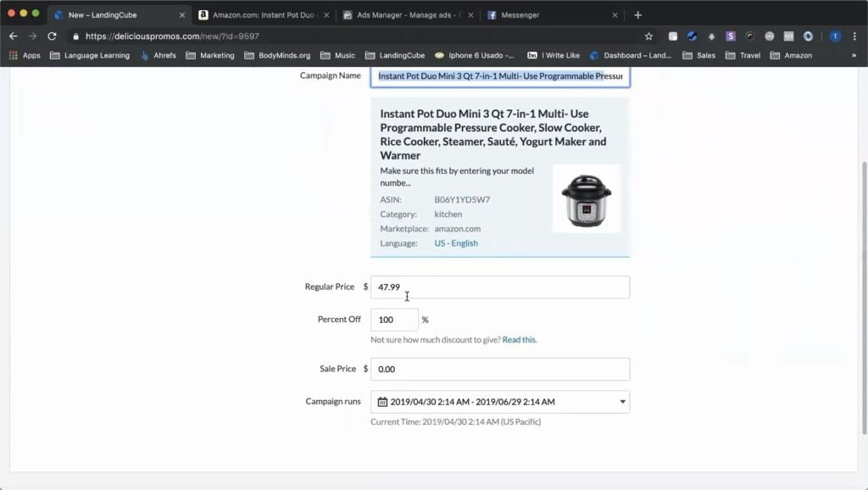Click the Marketplace value 'amazon.com'
Viewport: 868px width, 490px height.
457,229
